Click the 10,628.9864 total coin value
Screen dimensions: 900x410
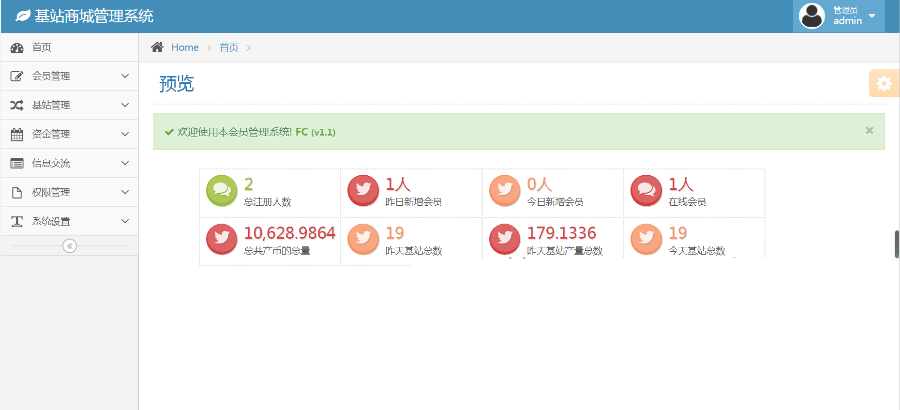click(x=290, y=233)
